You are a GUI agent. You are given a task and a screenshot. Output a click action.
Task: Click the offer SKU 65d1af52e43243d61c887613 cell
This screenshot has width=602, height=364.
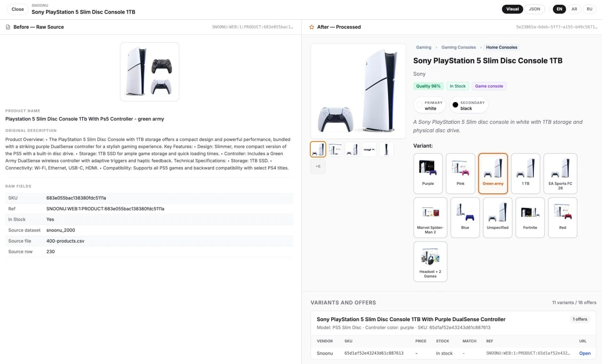[x=374, y=353]
